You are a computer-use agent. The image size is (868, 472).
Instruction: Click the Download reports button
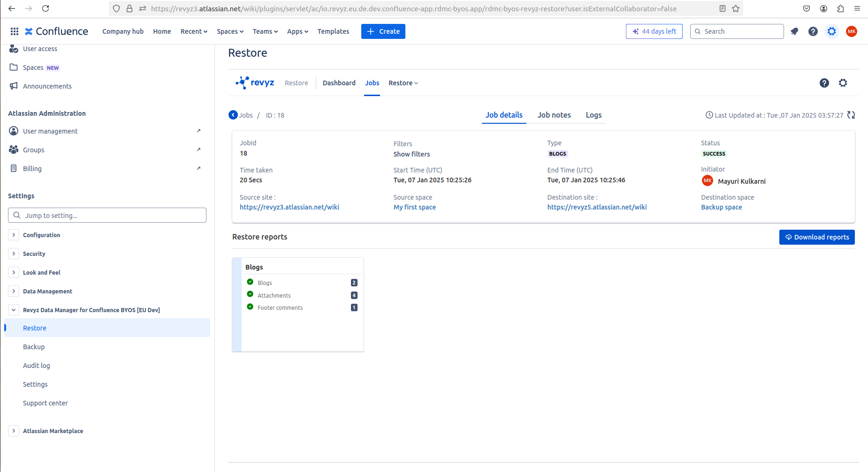[817, 237]
